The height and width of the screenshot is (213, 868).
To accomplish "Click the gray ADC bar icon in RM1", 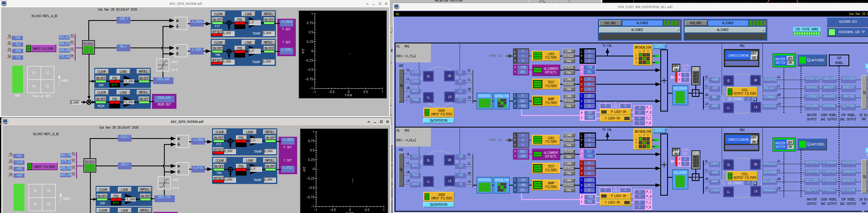I will tap(401, 85).
